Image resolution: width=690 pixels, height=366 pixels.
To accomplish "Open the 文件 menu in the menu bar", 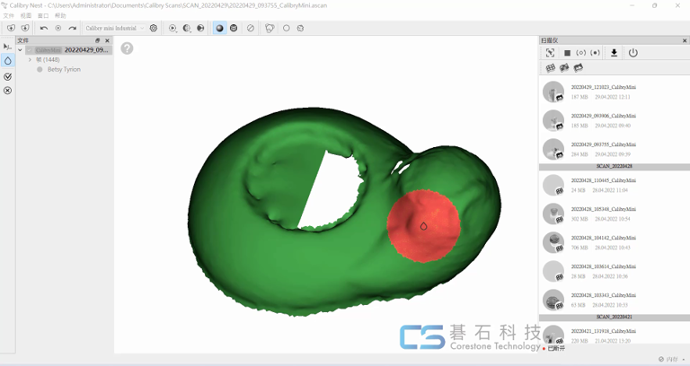I will [x=8, y=15].
